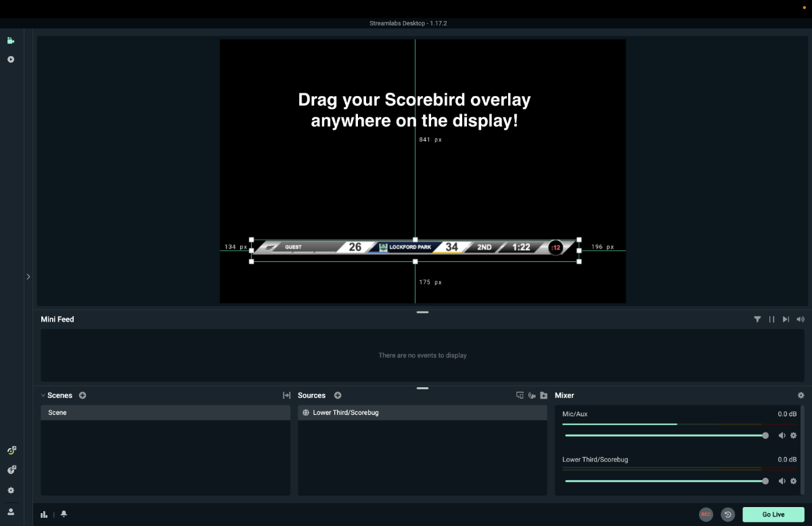Pause the Mini Feed alert queue
Image resolution: width=812 pixels, height=526 pixels.
click(771, 320)
